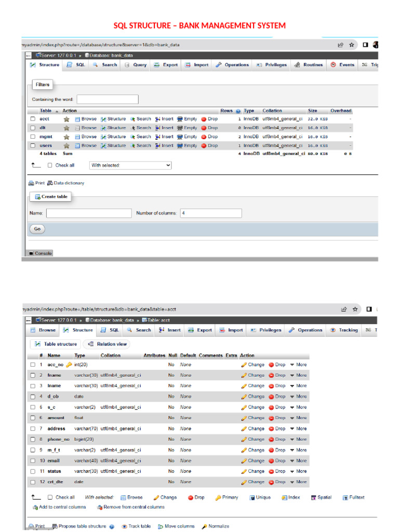This screenshot has height=532, width=399.
Task: Click the Spatial icon in With selected row
Action: click(x=313, y=498)
